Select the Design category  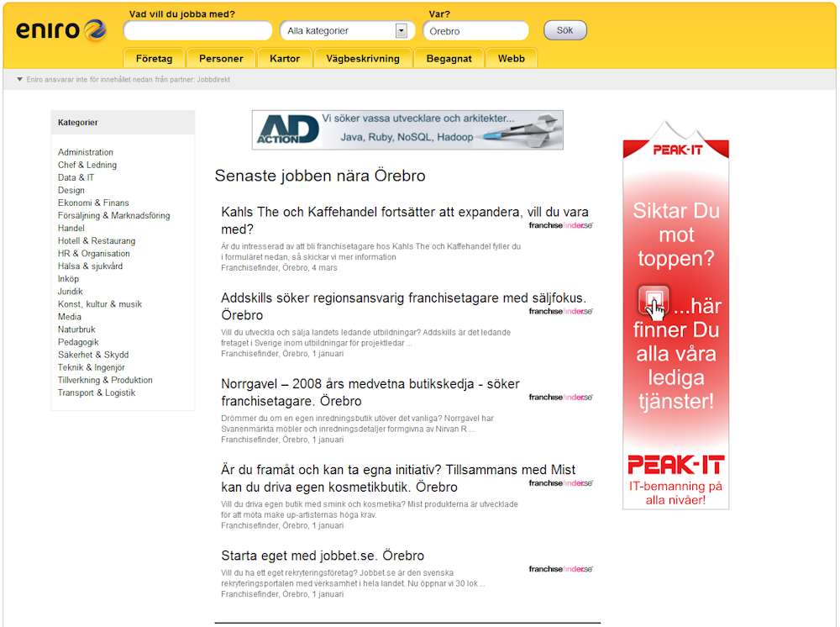[x=71, y=190]
